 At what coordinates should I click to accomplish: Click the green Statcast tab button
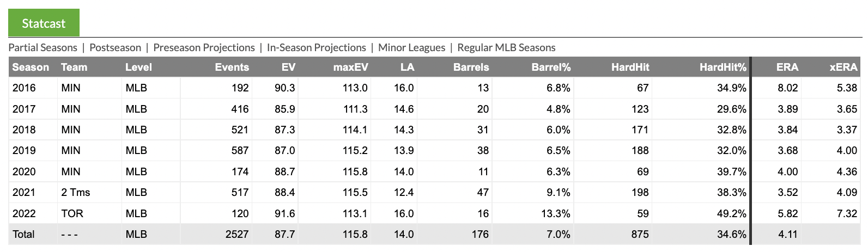click(44, 23)
